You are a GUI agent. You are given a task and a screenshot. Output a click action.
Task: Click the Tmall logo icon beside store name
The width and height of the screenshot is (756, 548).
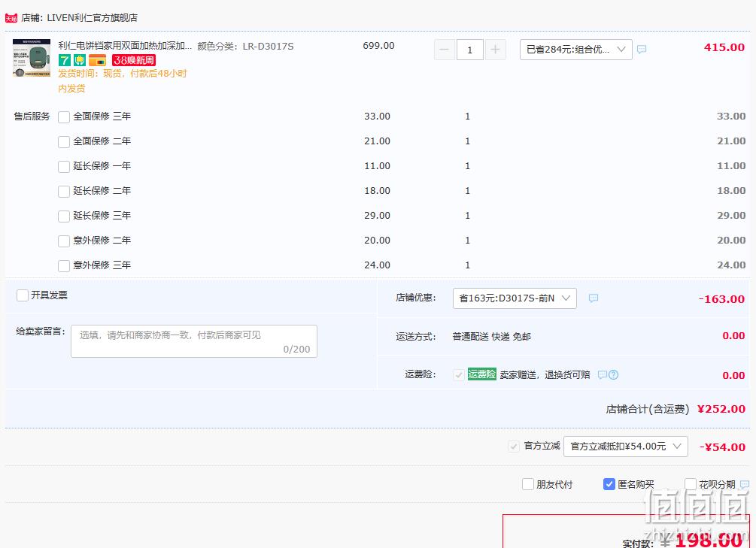click(x=11, y=18)
